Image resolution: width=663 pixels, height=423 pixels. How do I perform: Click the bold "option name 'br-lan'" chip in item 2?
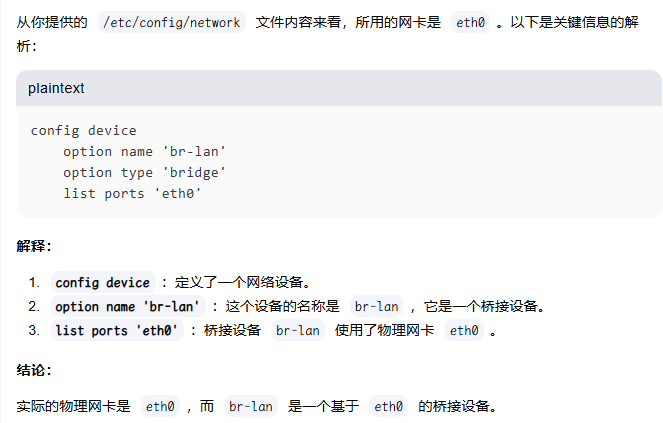128,306
